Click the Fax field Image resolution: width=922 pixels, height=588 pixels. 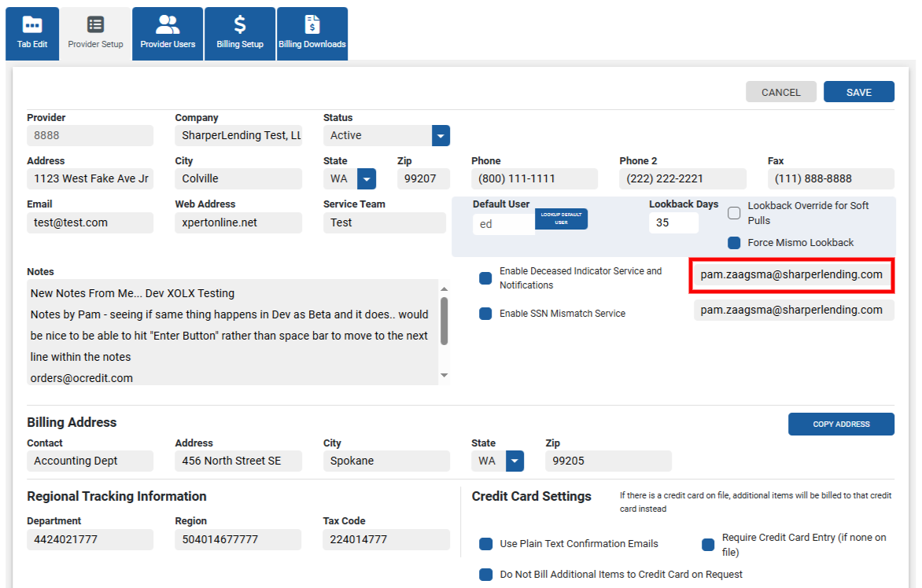click(831, 178)
